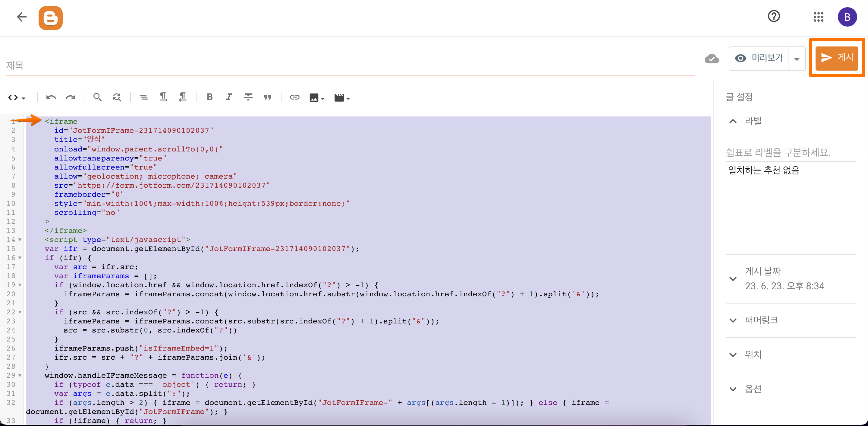Open the insert image dropdown
The height and width of the screenshot is (426, 868).
pos(317,98)
